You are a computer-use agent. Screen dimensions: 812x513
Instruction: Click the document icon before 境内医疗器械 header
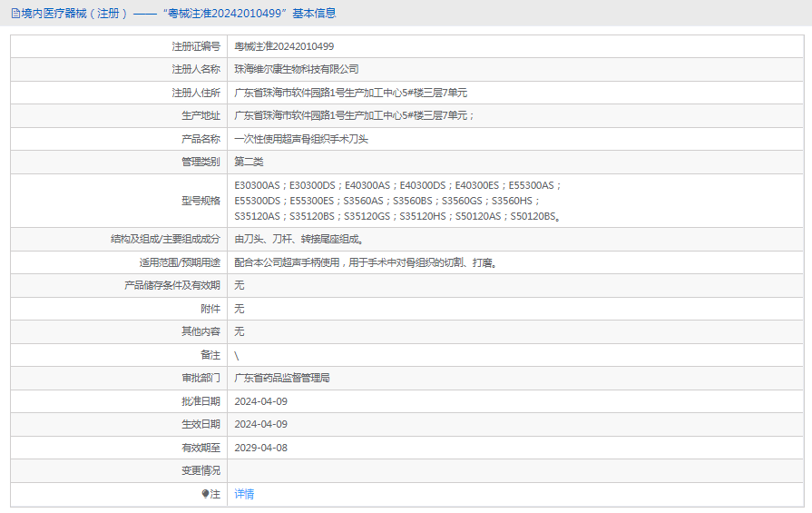pos(15,14)
